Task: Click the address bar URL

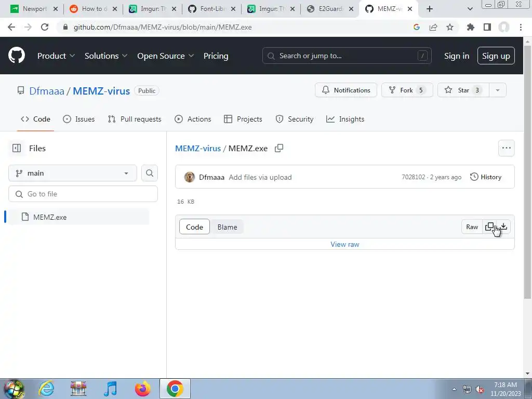Action: 163,27
